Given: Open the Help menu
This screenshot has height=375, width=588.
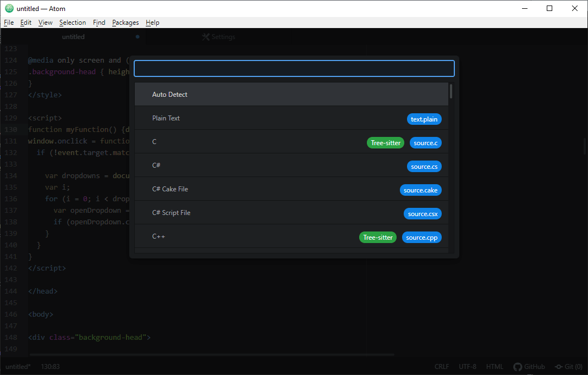Looking at the screenshot, I should (x=152, y=23).
